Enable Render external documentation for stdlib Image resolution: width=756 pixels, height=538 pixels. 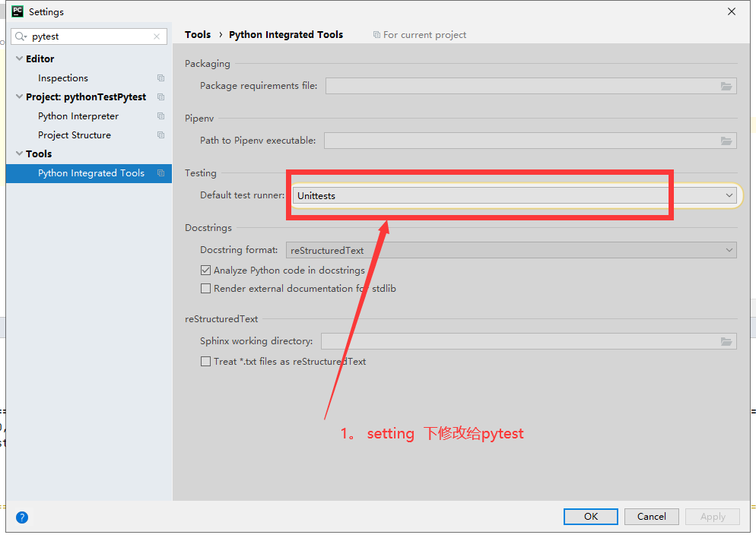point(206,289)
